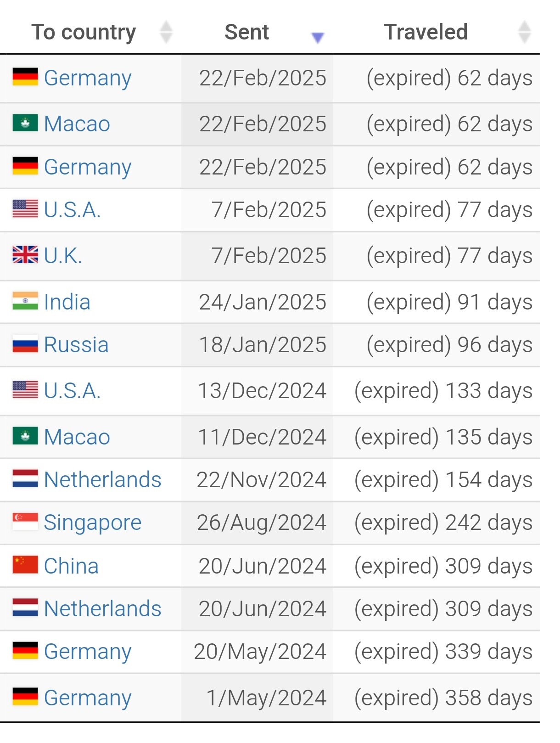Click the Russia flag icon
The image size is (560, 743).
click(x=25, y=344)
